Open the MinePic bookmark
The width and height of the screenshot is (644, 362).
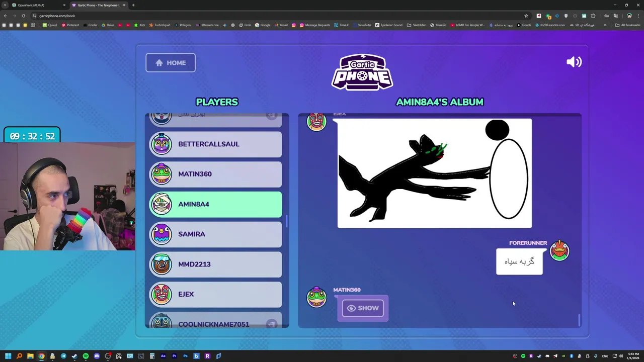click(x=438, y=25)
